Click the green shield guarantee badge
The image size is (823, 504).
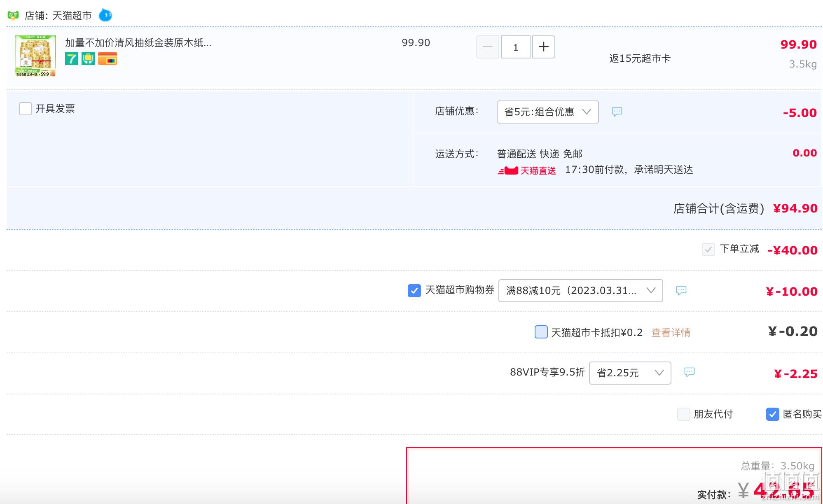[88, 59]
